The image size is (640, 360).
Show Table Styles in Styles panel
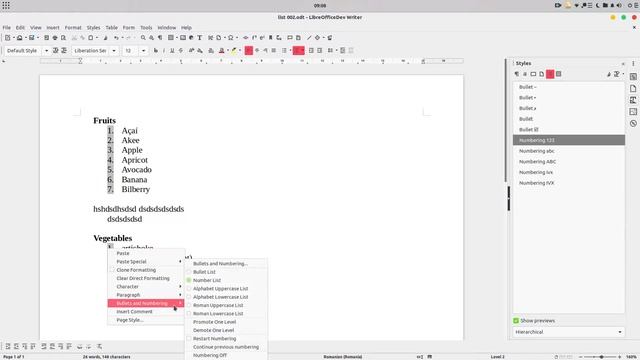pyautogui.click(x=558, y=74)
